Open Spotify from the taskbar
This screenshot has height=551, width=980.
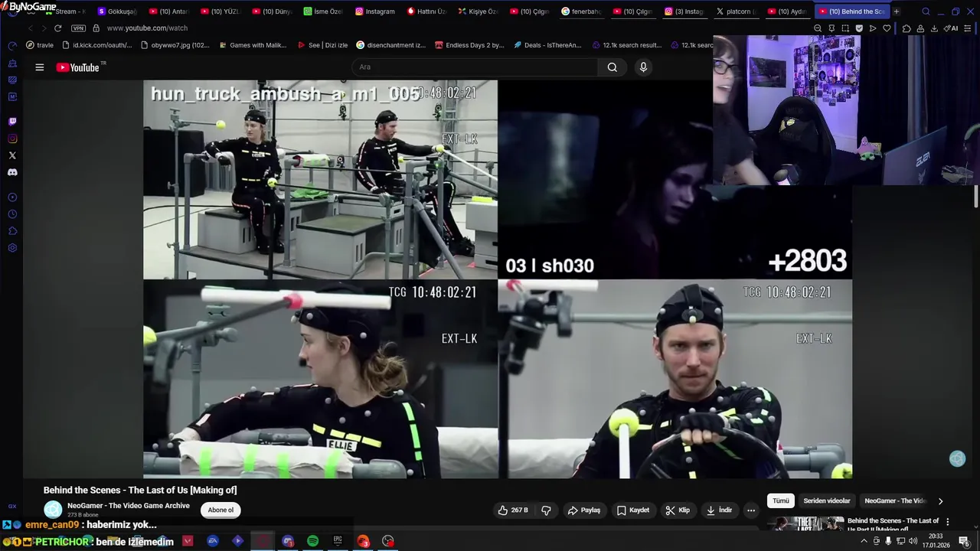point(312,541)
